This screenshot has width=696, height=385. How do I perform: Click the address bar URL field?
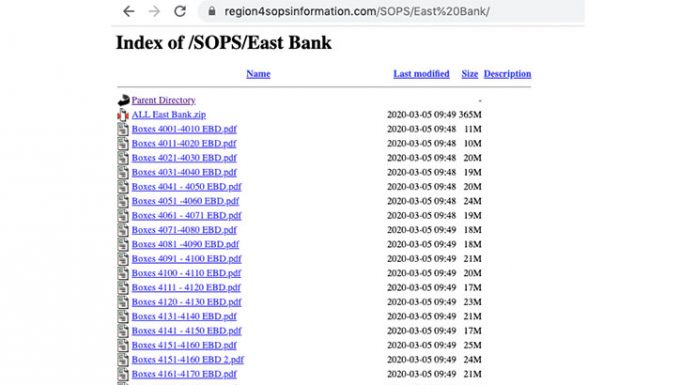[x=391, y=11]
